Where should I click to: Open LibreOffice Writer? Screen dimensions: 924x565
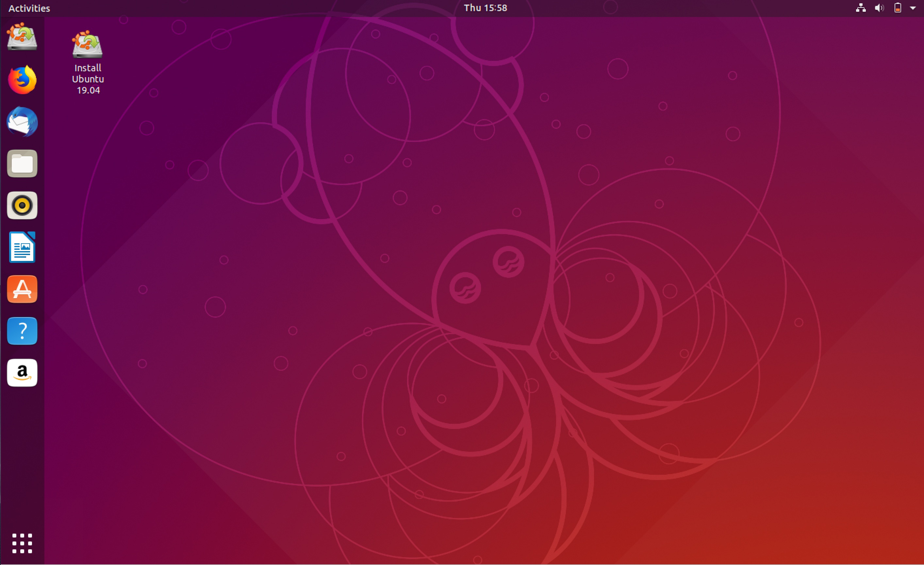point(22,247)
